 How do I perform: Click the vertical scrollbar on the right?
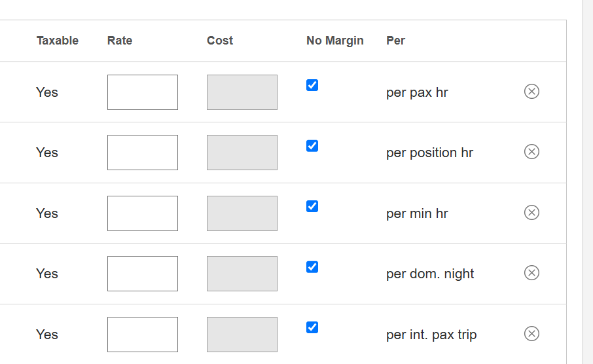tap(588, 182)
